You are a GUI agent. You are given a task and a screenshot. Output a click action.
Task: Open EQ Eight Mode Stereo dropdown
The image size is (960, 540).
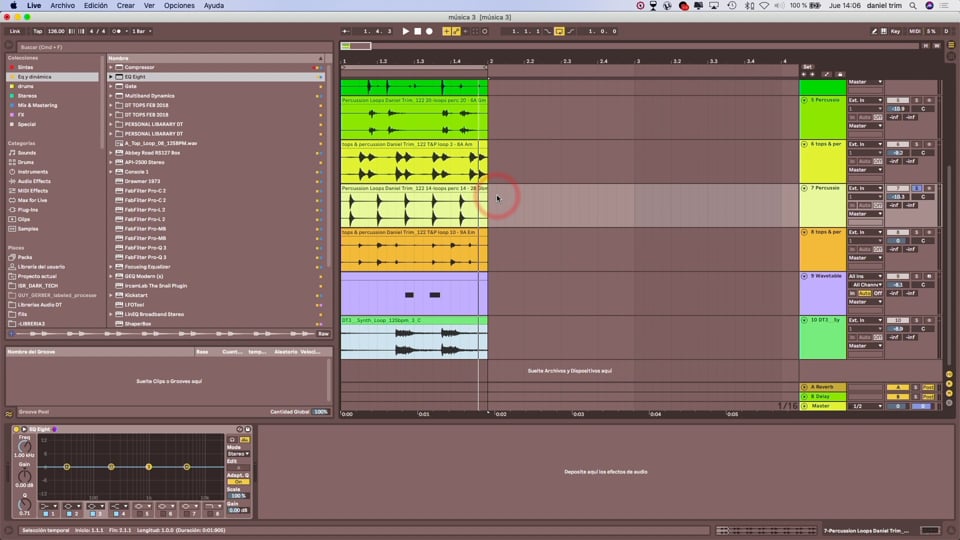point(238,454)
